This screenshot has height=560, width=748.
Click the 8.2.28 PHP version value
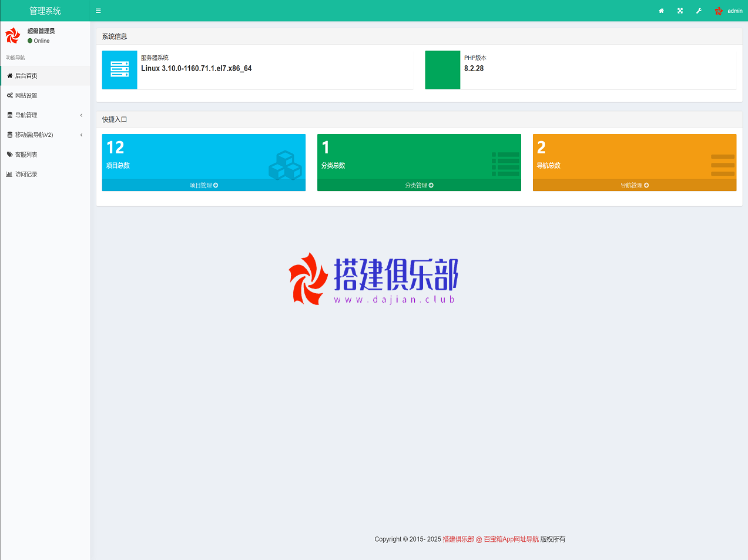tap(474, 69)
